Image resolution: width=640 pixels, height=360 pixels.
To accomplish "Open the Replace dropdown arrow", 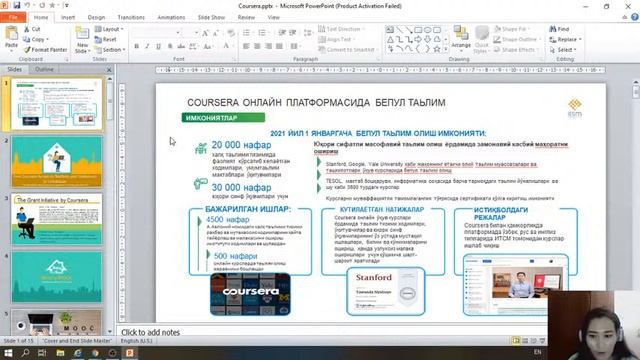I will click(x=580, y=40).
